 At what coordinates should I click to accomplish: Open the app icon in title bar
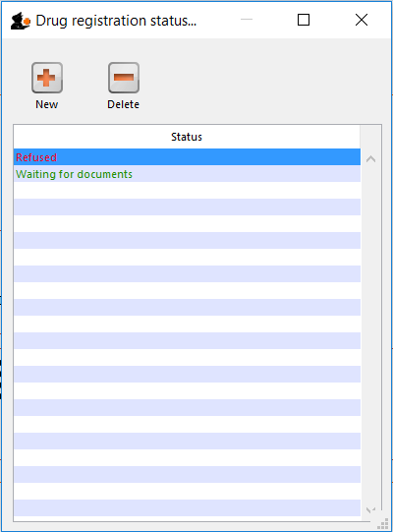coord(21,21)
